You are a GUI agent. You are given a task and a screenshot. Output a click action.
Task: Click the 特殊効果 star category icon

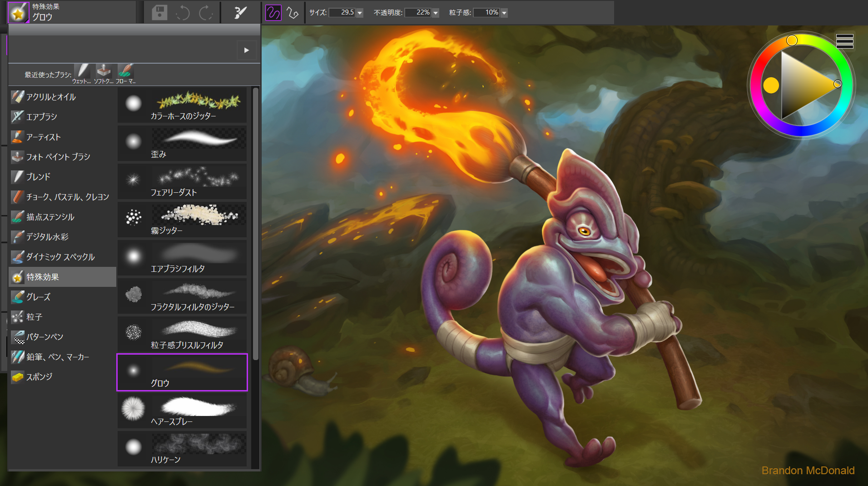coord(18,277)
